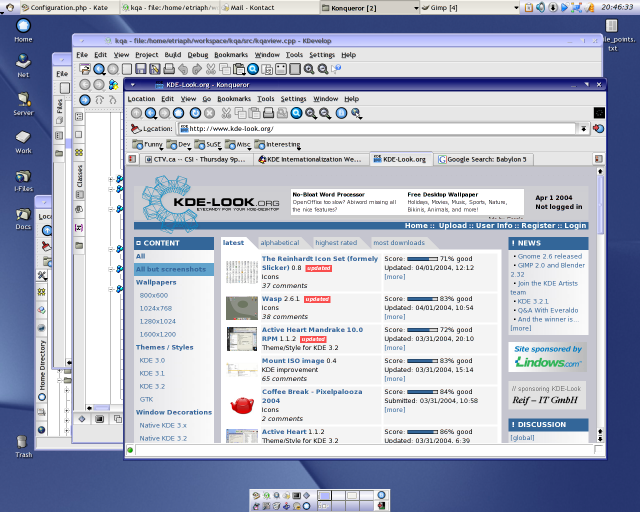This screenshot has width=640, height=512.
Task: Open the Gnome 2.6 released news link
Action: click(549, 256)
